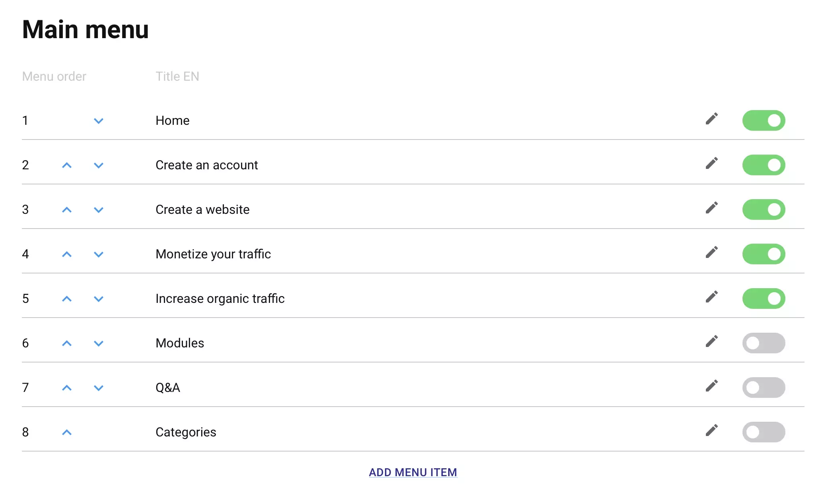820x504 pixels.
Task: Turn on the Categories toggle
Action: [x=764, y=432]
